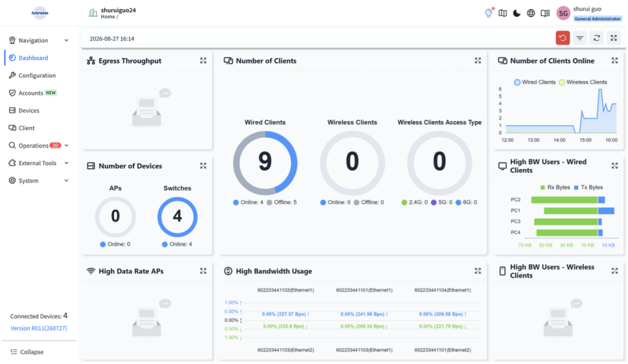The width and height of the screenshot is (628, 364).
Task: Toggle Wired Clients series in legend
Action: tap(535, 82)
